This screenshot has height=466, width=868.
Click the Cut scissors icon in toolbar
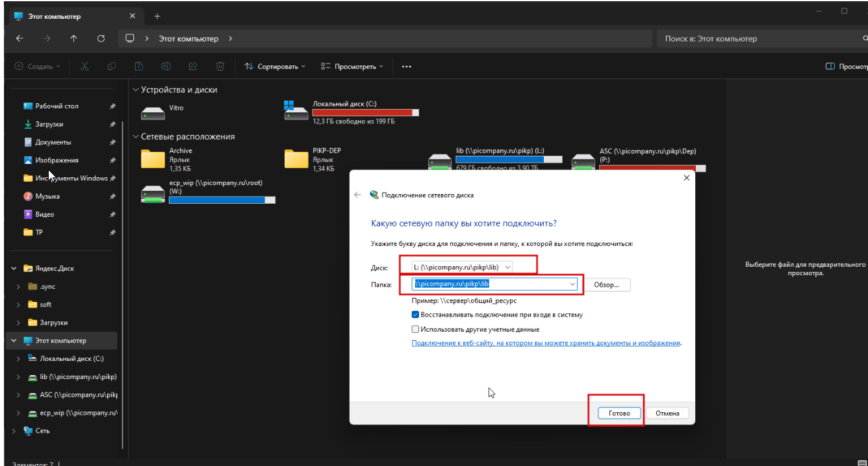click(x=84, y=66)
